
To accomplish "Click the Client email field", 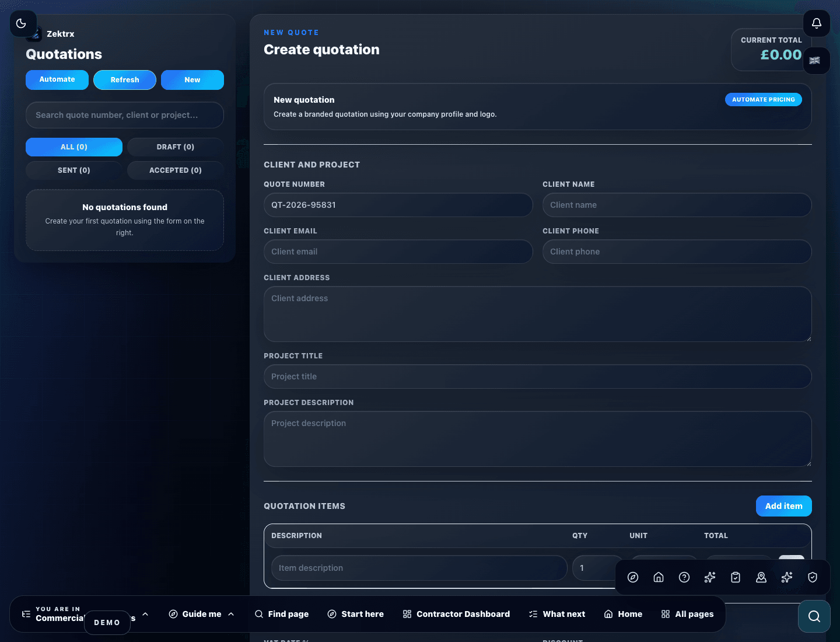I will coord(398,252).
